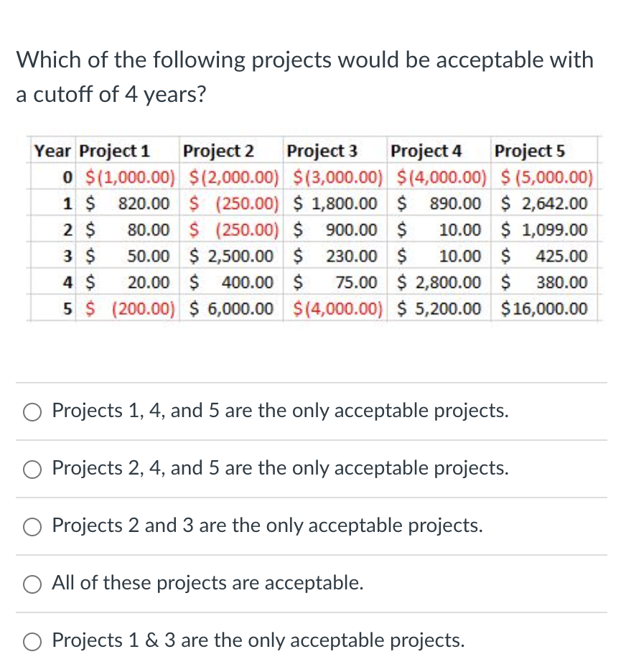Select the All projects acceptable radio button
Image resolution: width=626 pixels, height=672 pixels.
[x=32, y=584]
